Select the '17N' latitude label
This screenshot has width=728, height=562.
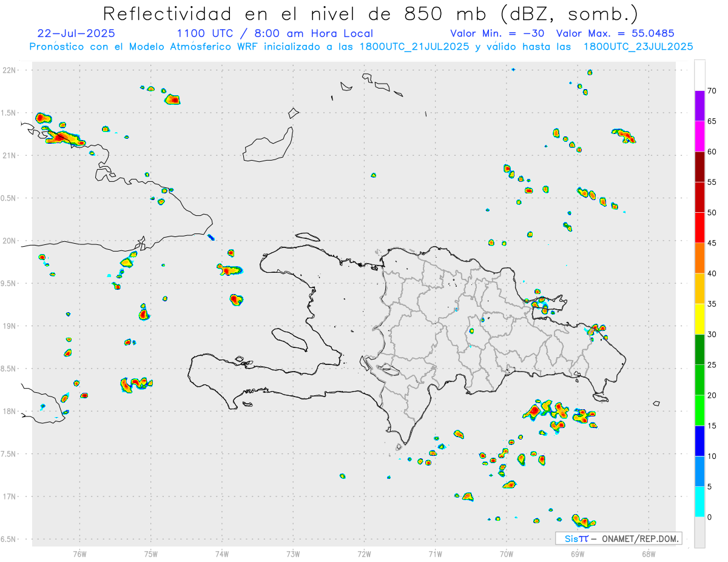click(x=10, y=497)
